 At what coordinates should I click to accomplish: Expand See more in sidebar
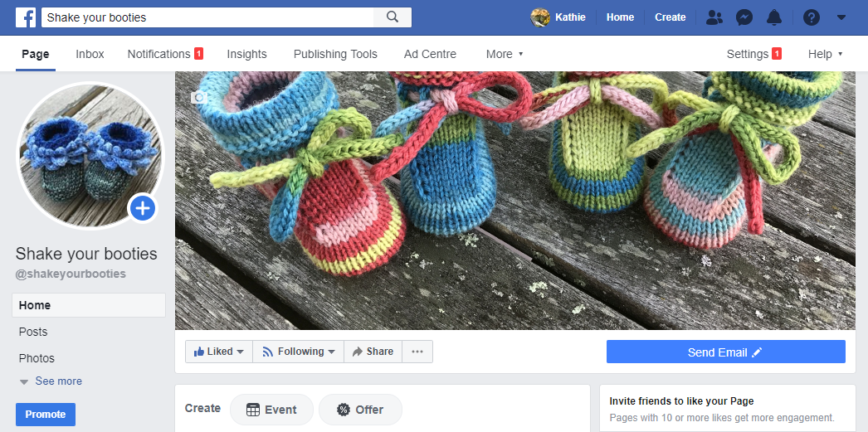[x=51, y=381]
